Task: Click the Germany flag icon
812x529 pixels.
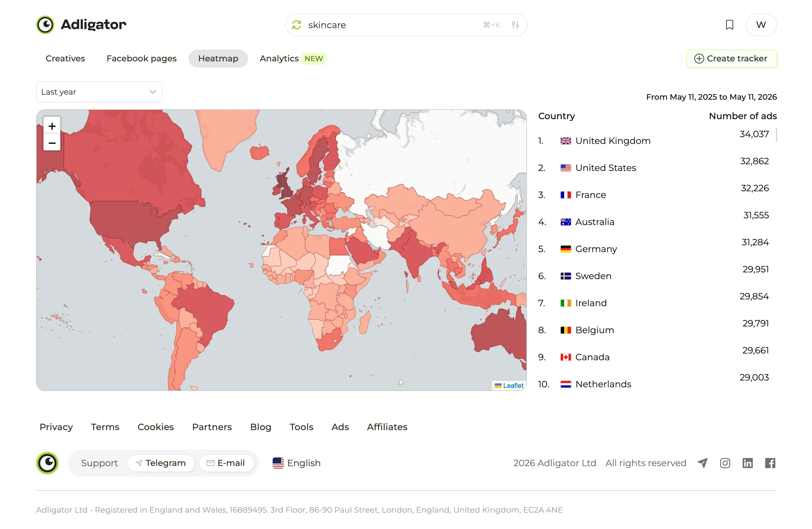Action: [565, 249]
